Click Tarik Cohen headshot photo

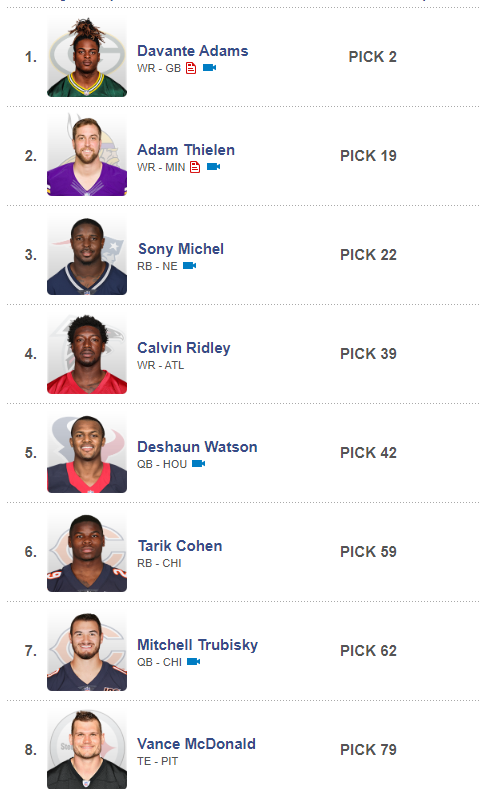pos(87,552)
